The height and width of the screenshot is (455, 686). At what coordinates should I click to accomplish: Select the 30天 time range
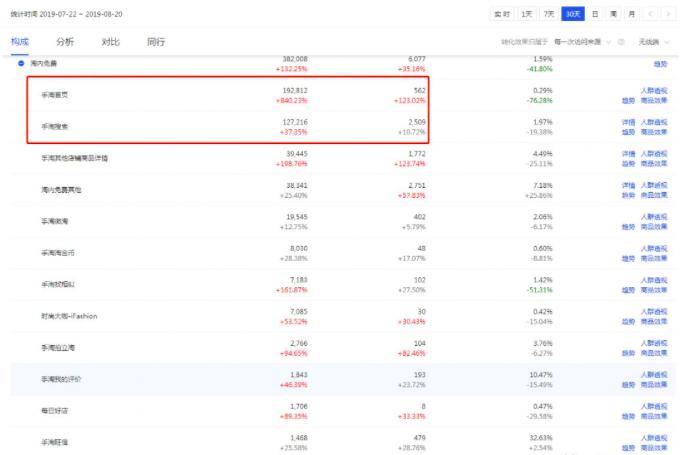573,14
